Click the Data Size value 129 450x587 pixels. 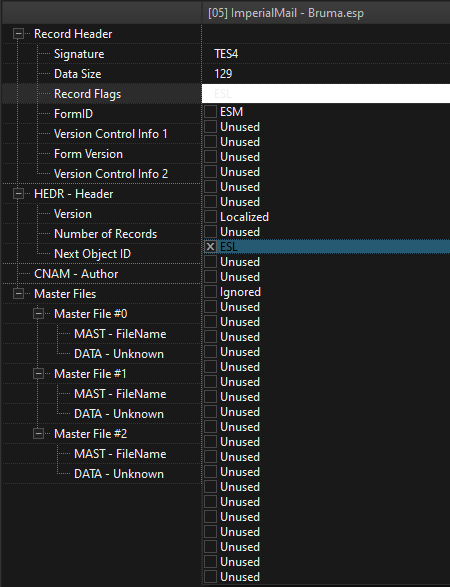tap(223, 74)
